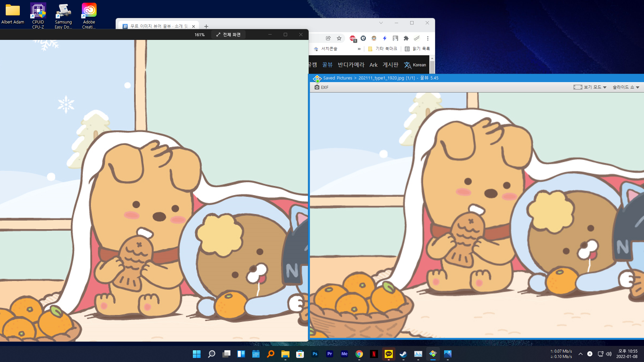Open KakaoTalk from the taskbar
The height and width of the screenshot is (362, 644).
pyautogui.click(x=388, y=354)
